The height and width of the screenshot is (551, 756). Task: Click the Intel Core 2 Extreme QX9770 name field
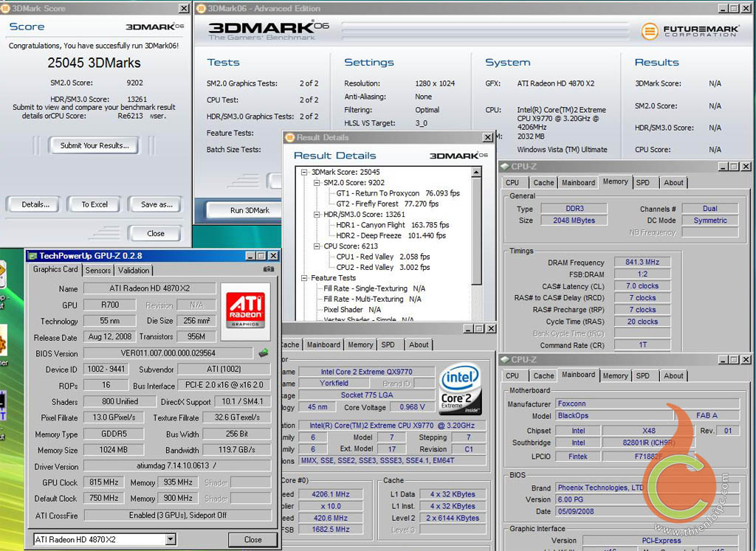point(366,372)
